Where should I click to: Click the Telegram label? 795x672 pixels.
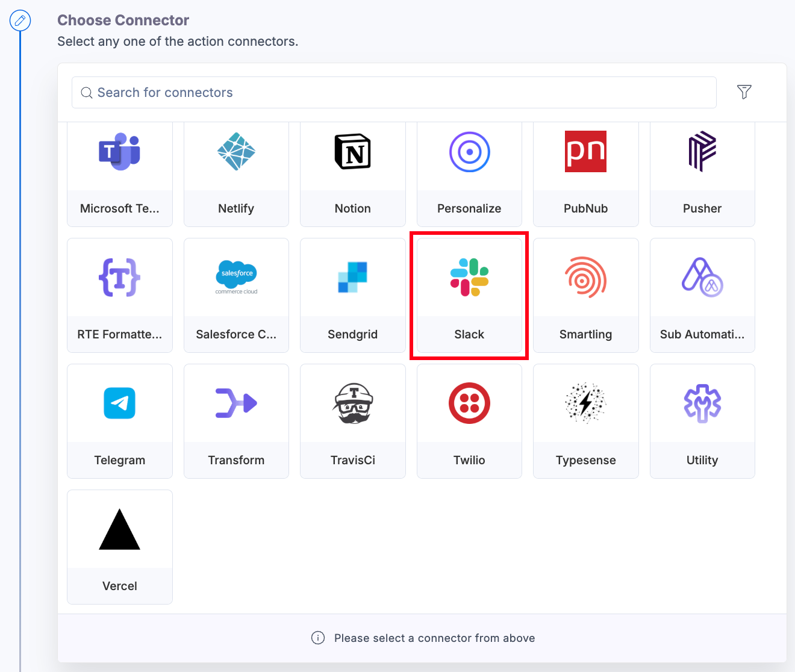[x=120, y=460]
